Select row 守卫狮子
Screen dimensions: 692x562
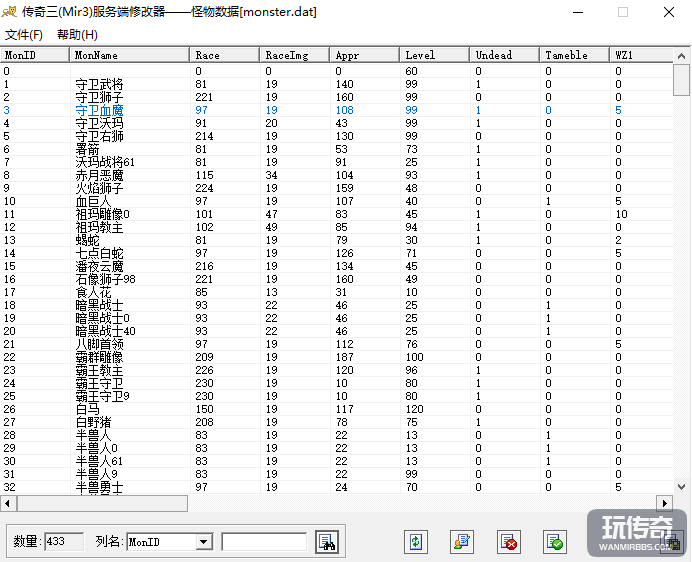point(336,97)
